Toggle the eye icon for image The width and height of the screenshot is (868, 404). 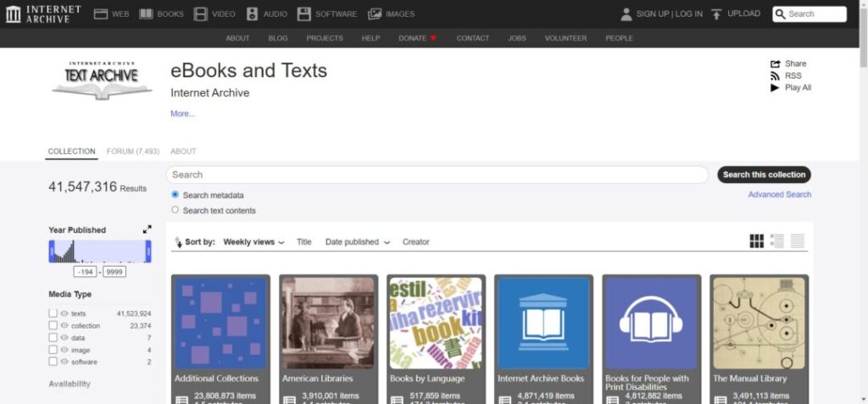64,350
